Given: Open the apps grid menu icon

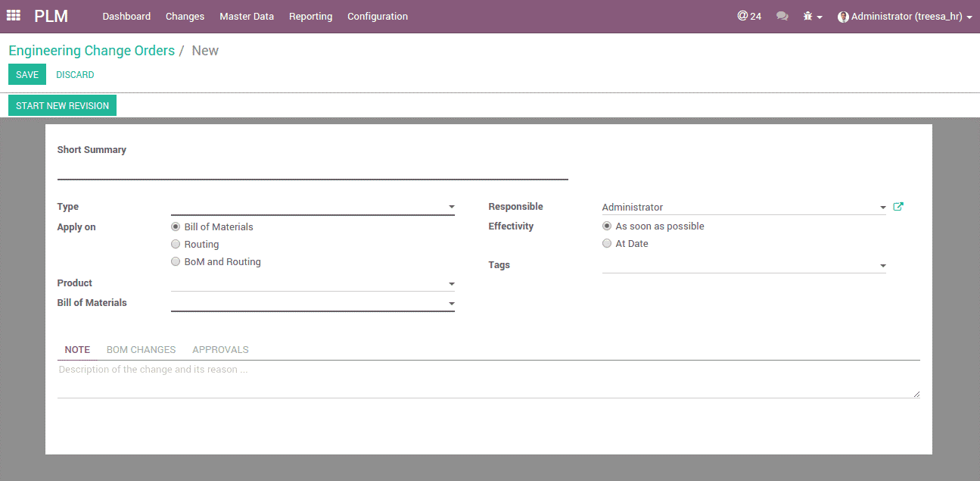Looking at the screenshot, I should 14,16.
